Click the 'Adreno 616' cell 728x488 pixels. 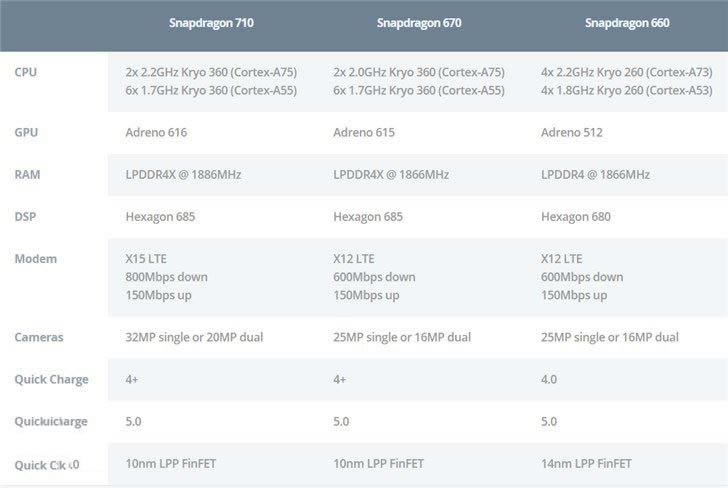pyautogui.click(x=156, y=132)
